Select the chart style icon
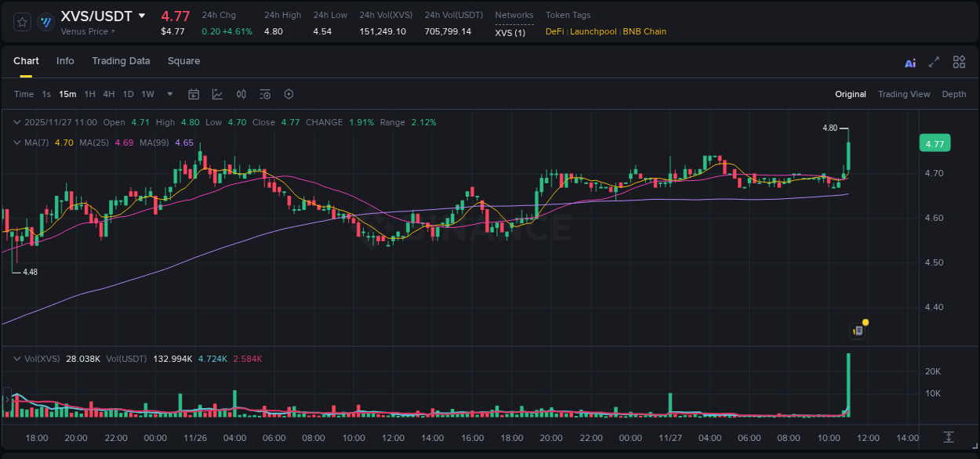Screen dimensions: 980x459 217,94
